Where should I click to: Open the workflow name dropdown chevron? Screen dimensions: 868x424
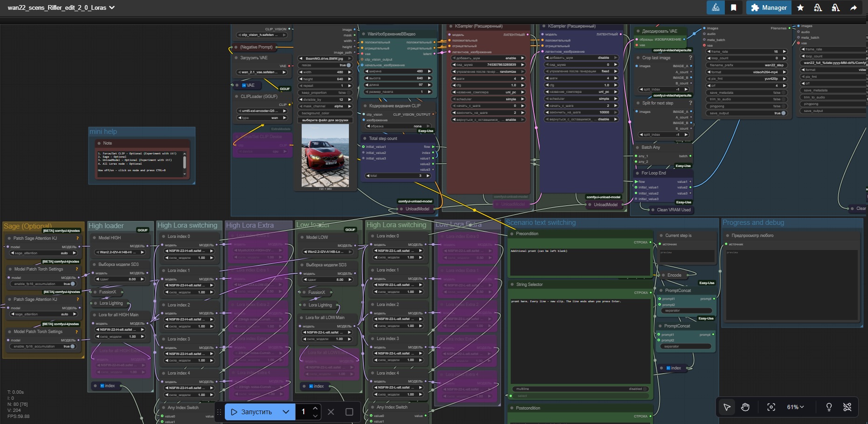click(112, 7)
